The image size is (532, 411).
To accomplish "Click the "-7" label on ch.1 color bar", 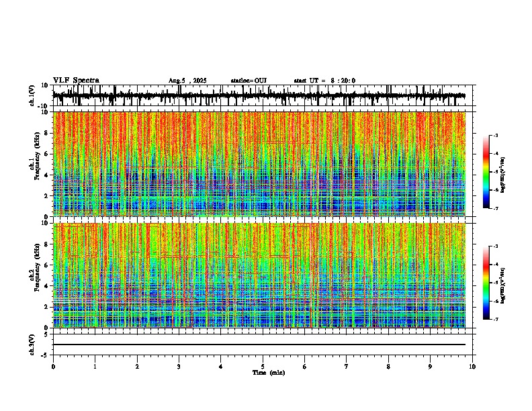I will [x=495, y=208].
